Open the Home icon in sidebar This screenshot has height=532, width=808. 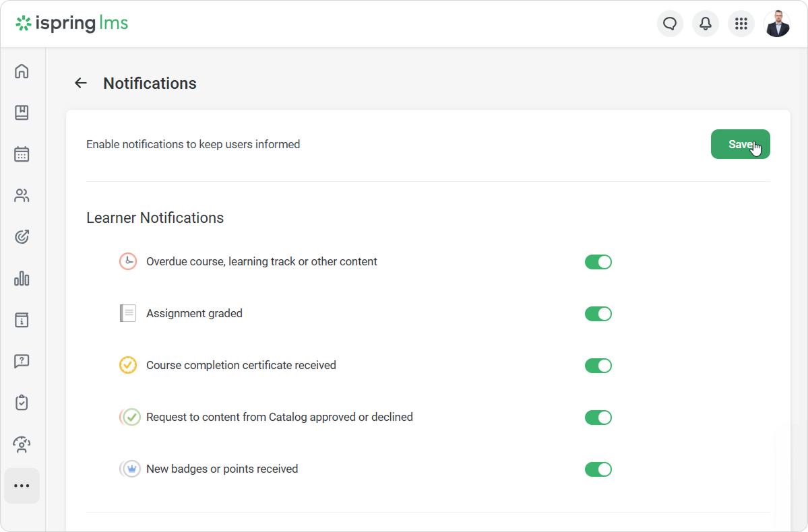tap(22, 71)
